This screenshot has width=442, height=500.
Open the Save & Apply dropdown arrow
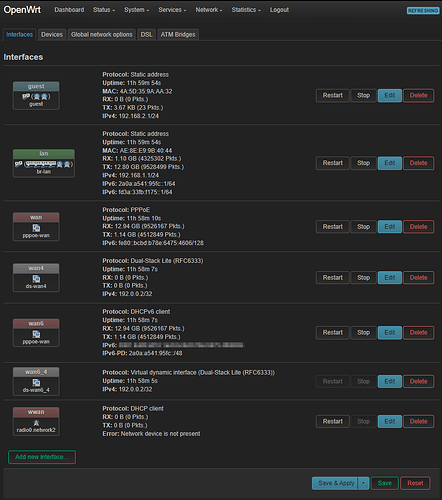pos(363,483)
